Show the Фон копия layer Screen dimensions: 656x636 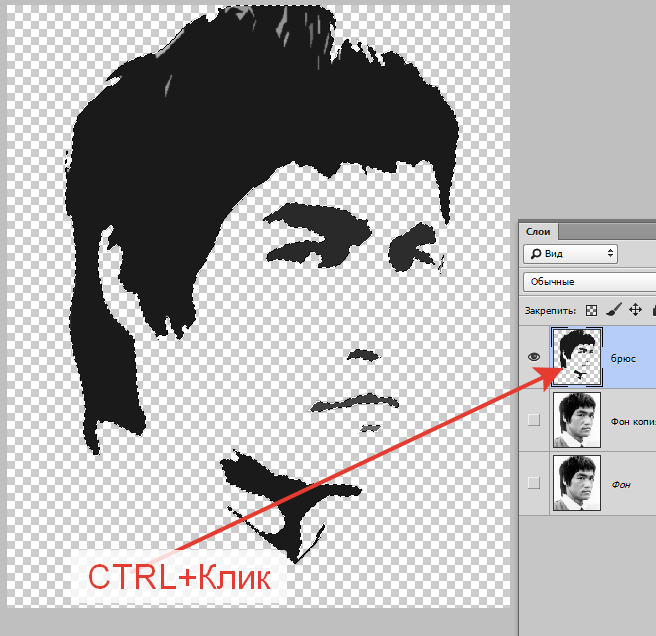533,420
